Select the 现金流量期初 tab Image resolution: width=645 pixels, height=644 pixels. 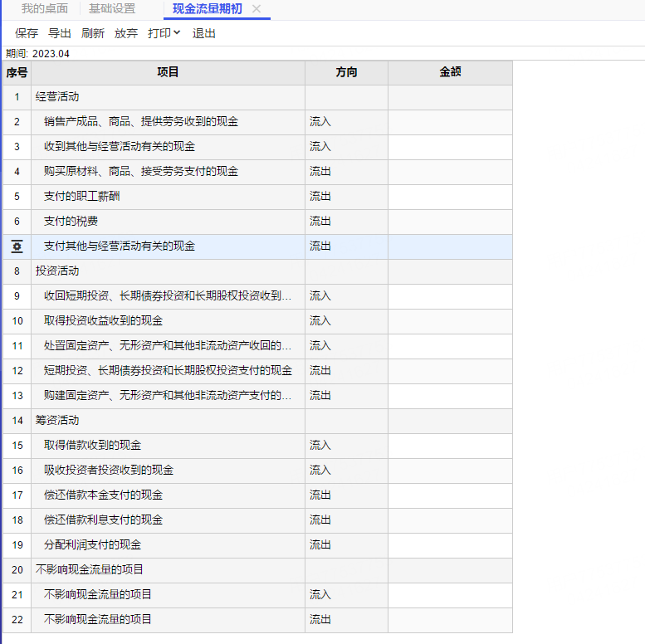(x=208, y=8)
